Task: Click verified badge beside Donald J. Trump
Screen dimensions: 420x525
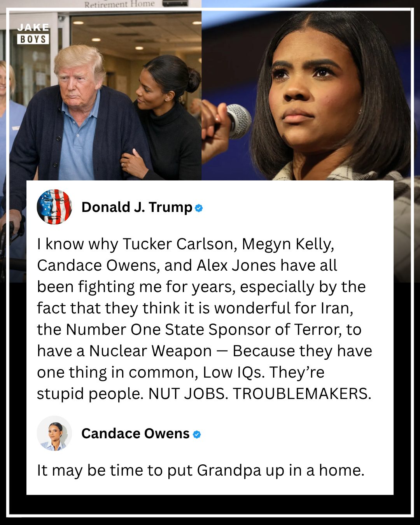Action: [x=199, y=208]
